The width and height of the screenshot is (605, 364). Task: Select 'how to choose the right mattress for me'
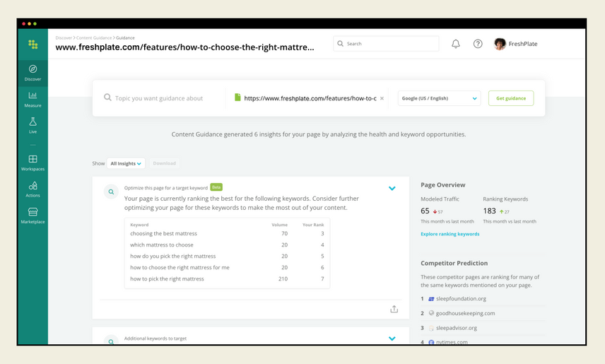click(x=227, y=267)
